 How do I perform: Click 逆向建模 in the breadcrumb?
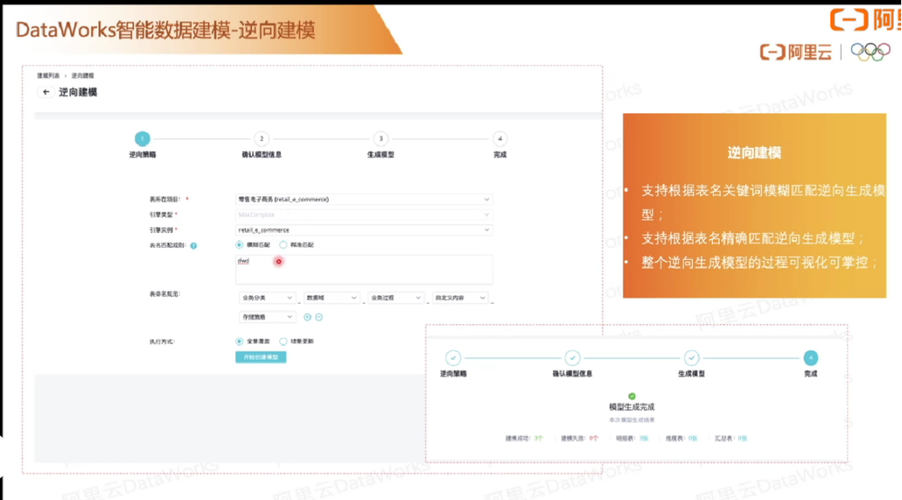click(82, 76)
